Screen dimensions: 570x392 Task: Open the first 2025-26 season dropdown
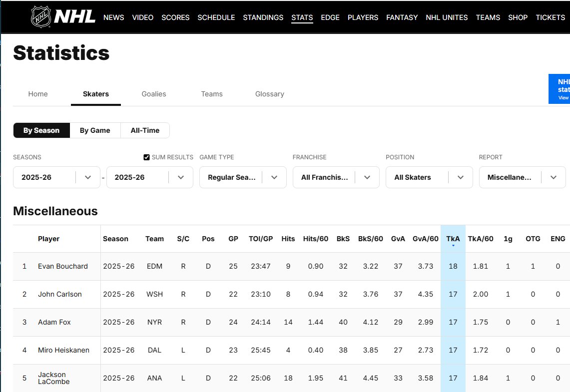(56, 177)
